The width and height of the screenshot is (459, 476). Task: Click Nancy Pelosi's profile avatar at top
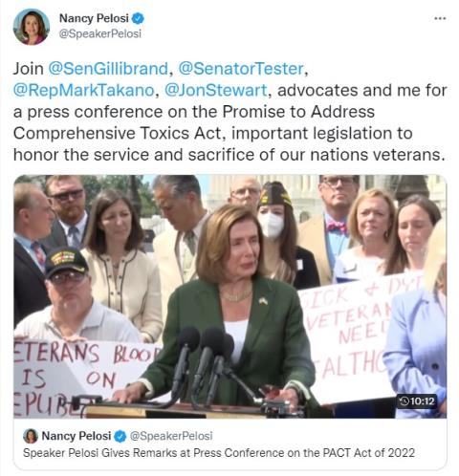pos(32,27)
